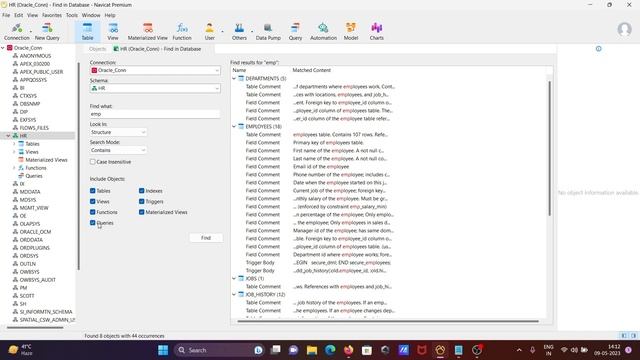Open the Edit menu
640x360 pixels.
(19, 15)
